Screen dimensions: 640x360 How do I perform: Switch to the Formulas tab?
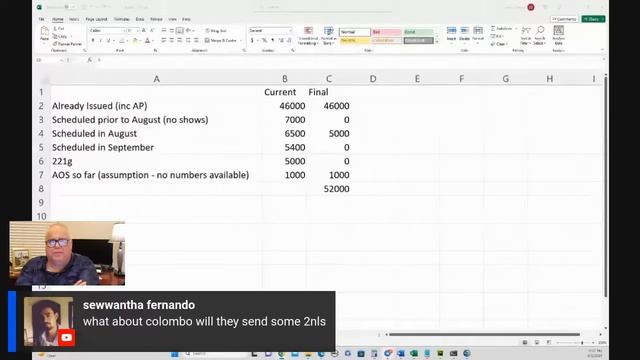point(122,19)
